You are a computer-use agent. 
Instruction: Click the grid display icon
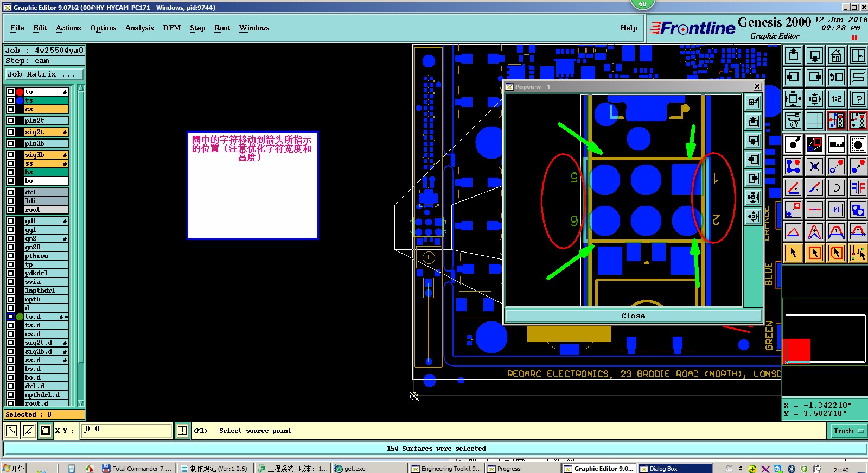pos(815,121)
